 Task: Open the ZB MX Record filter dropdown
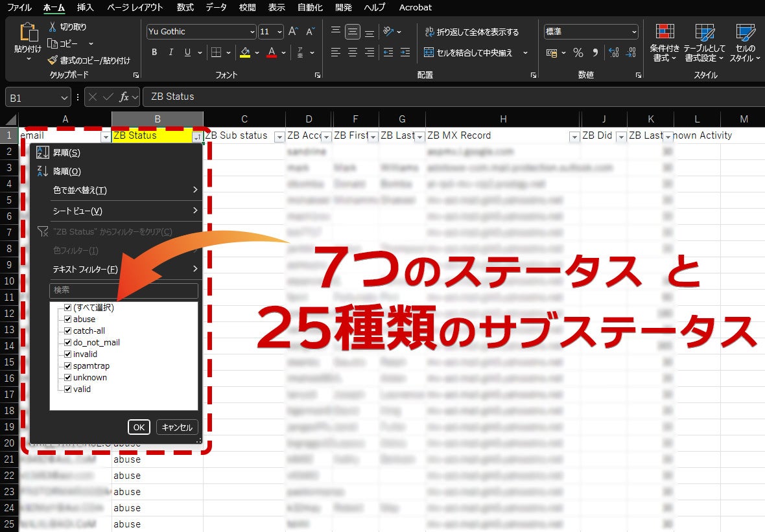coord(574,137)
